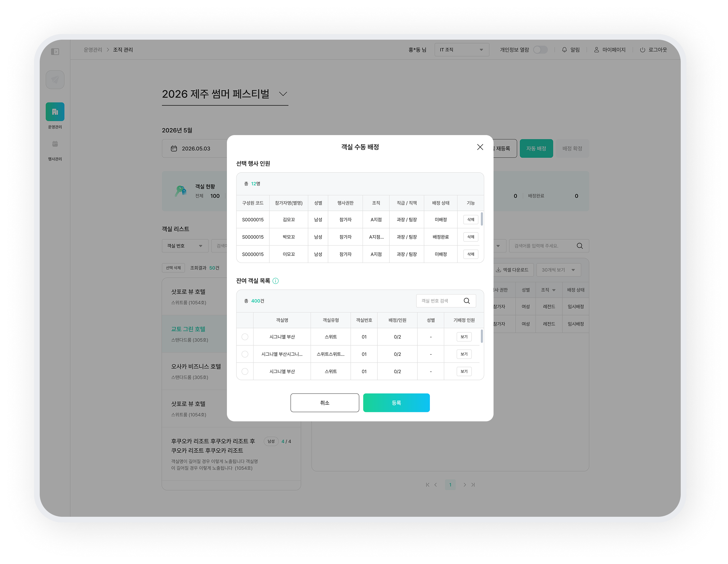Click the 잔여 객실 목록 table scrollbar
This screenshot has height=564, width=728.
(x=482, y=336)
